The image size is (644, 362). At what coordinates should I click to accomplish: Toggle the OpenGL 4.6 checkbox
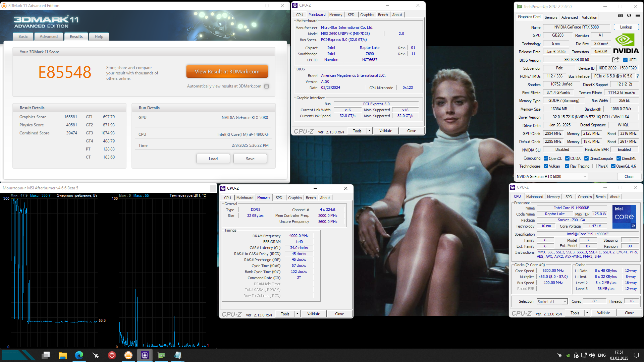point(613,166)
